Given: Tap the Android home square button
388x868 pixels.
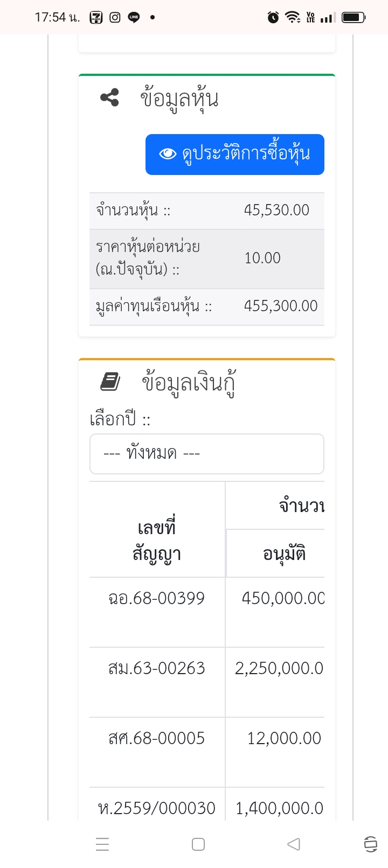Looking at the screenshot, I should click(x=198, y=844).
